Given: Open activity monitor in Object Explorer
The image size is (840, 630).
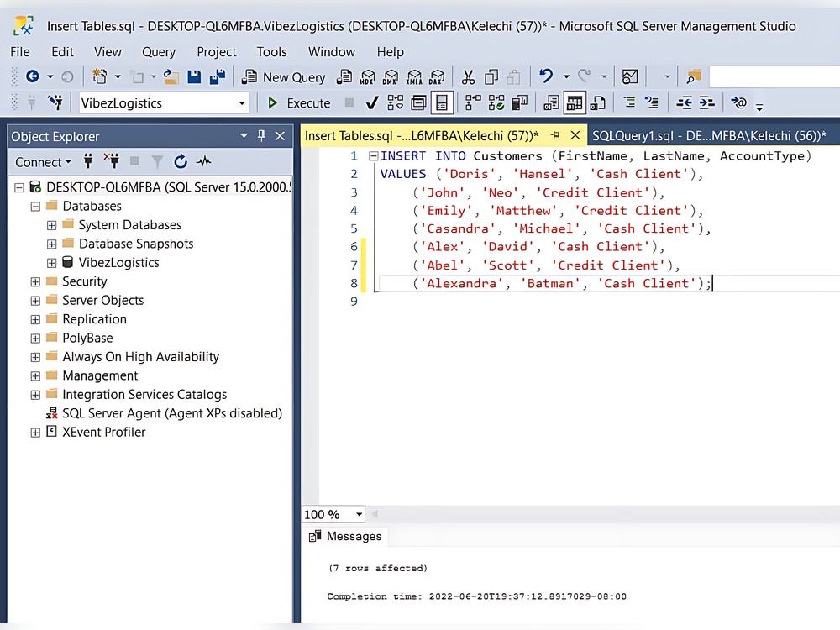Looking at the screenshot, I should pyautogui.click(x=204, y=161).
